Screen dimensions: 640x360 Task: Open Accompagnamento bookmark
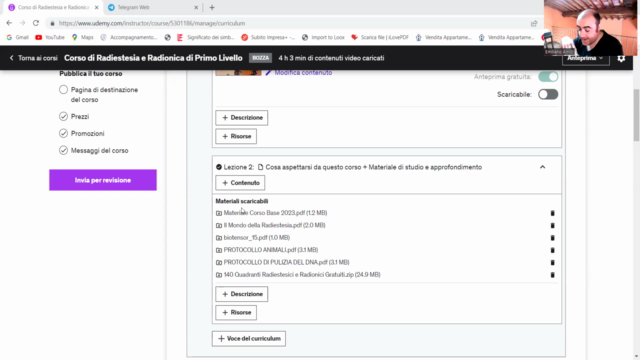[x=129, y=37]
